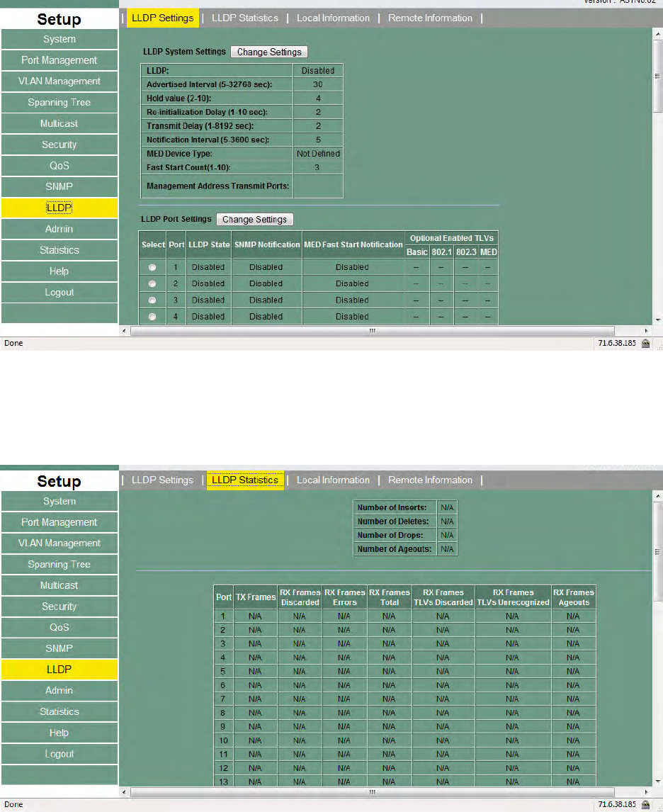Image resolution: width=663 pixels, height=812 pixels.
Task: Open Port Management in lower sidebar
Action: pyautogui.click(x=59, y=522)
